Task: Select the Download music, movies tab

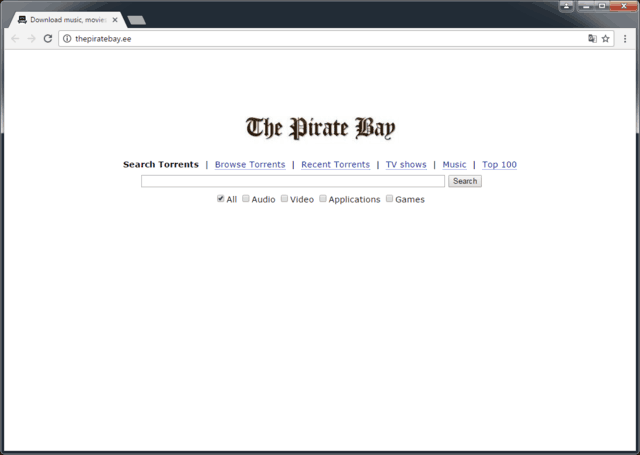Action: tap(67, 20)
